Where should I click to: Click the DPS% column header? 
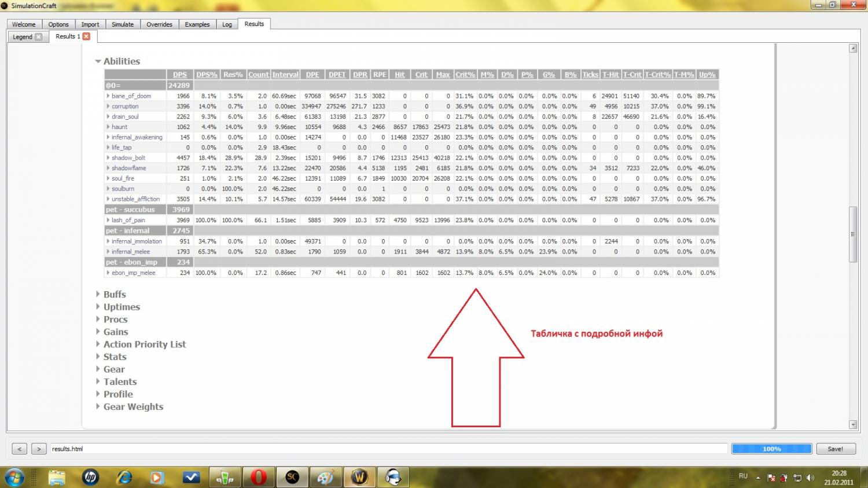(207, 75)
